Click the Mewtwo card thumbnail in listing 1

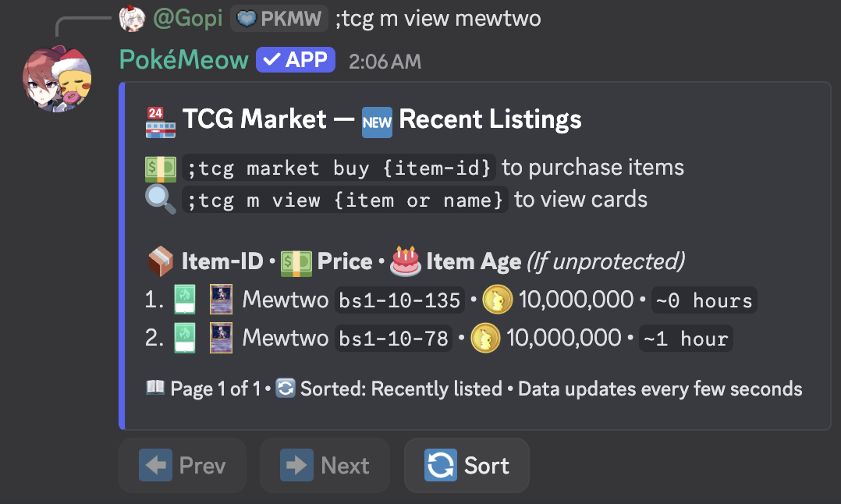pos(222,300)
